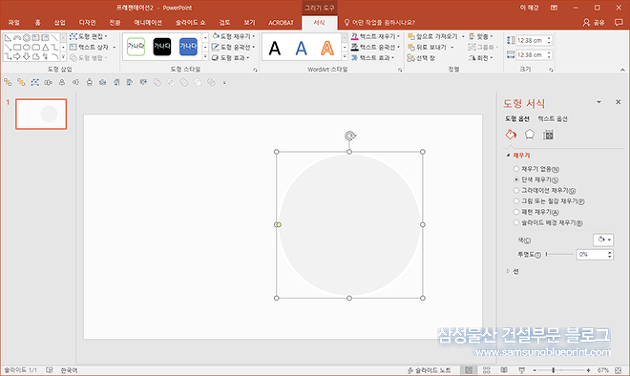630x376 pixels.
Task: Select slide 1 thumbnail
Action: coord(41,114)
